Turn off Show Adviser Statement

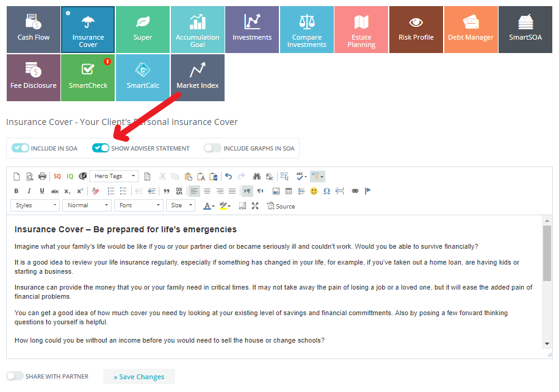101,148
